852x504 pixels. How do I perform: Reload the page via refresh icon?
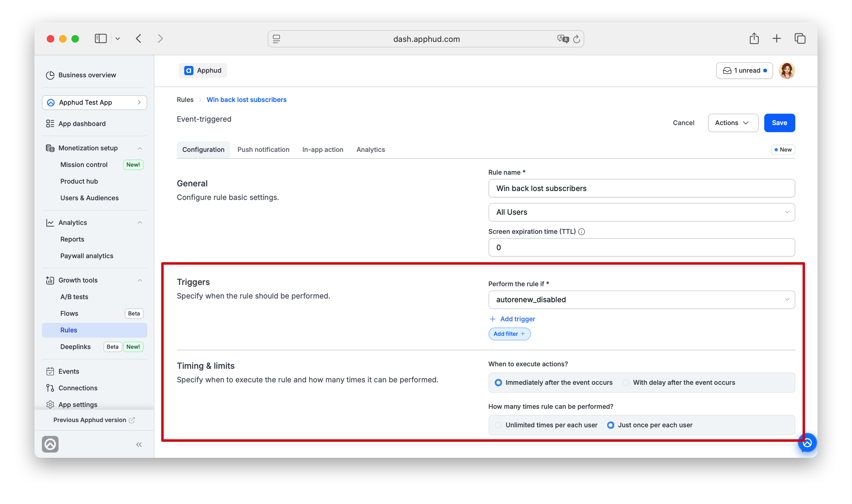(577, 39)
